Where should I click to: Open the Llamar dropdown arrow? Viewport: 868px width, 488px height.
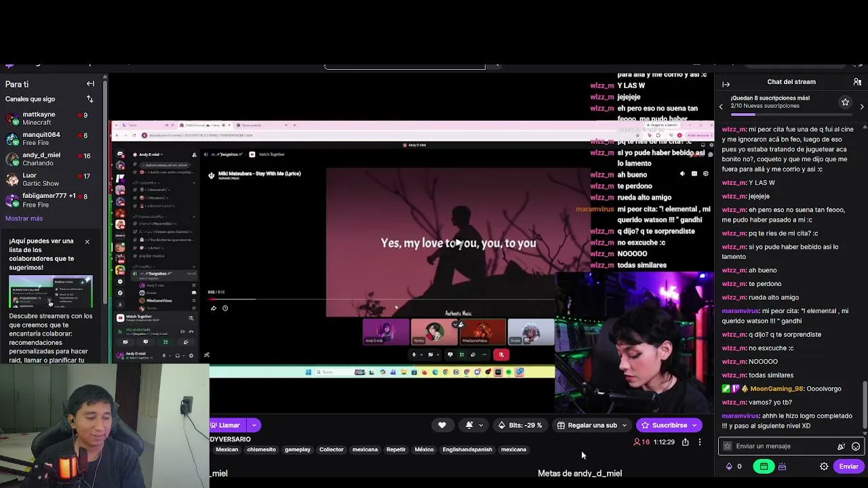pos(254,425)
